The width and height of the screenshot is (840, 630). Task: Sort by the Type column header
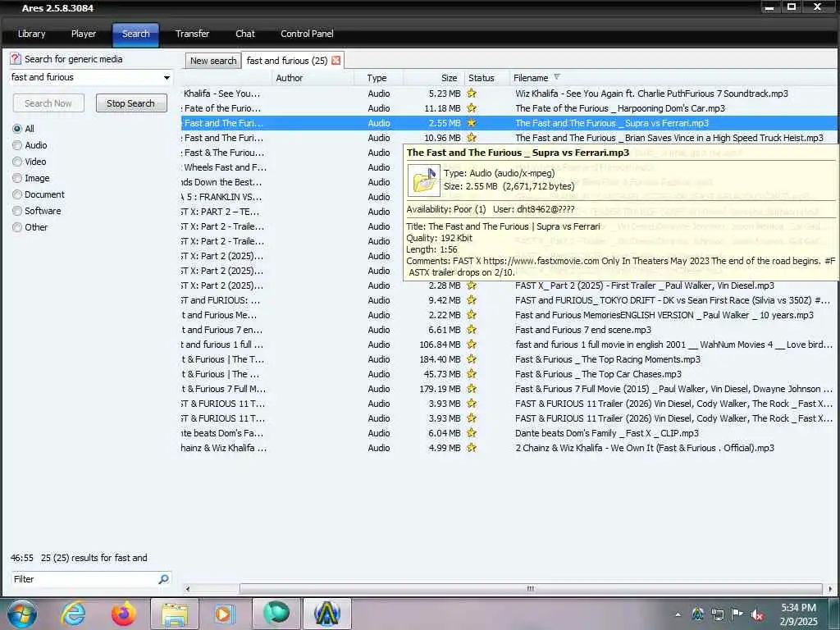[377, 78]
